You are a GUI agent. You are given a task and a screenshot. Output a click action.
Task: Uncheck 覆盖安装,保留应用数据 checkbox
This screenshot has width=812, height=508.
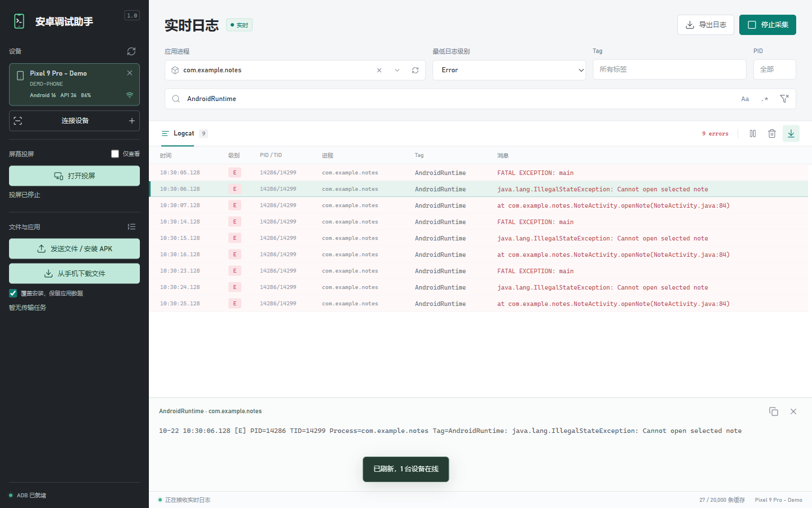tap(13, 293)
